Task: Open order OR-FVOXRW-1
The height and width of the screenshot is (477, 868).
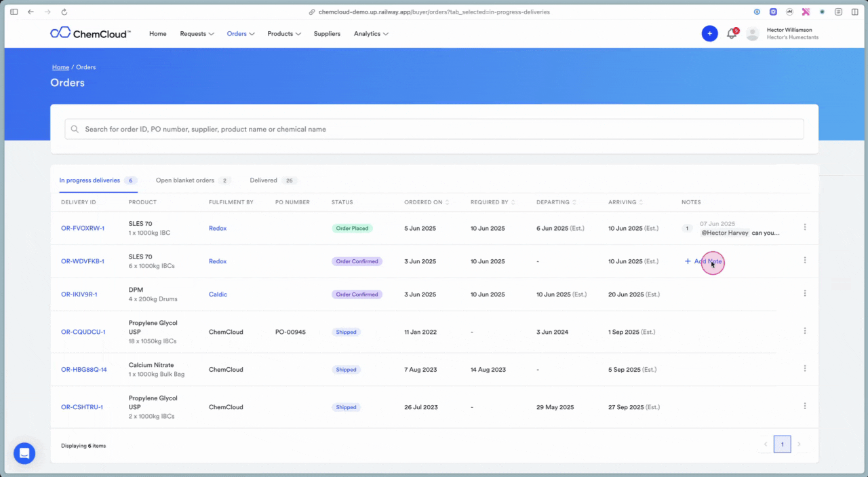Action: (83, 228)
